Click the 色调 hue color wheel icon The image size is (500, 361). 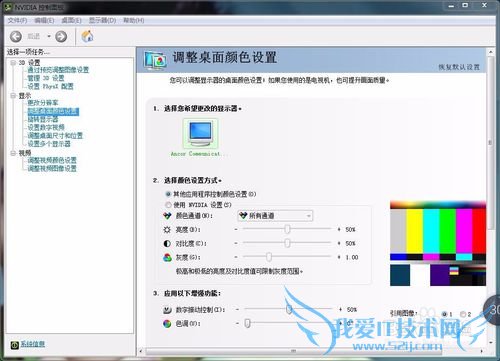coord(167,323)
